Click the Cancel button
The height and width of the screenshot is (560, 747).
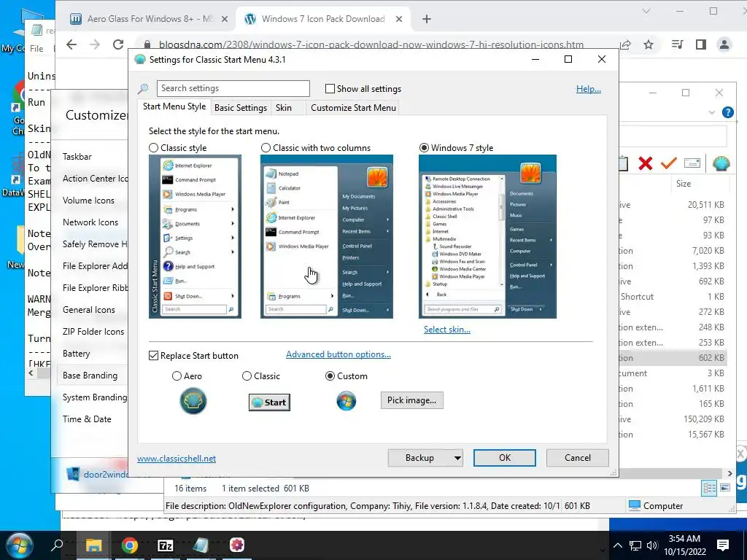click(578, 458)
